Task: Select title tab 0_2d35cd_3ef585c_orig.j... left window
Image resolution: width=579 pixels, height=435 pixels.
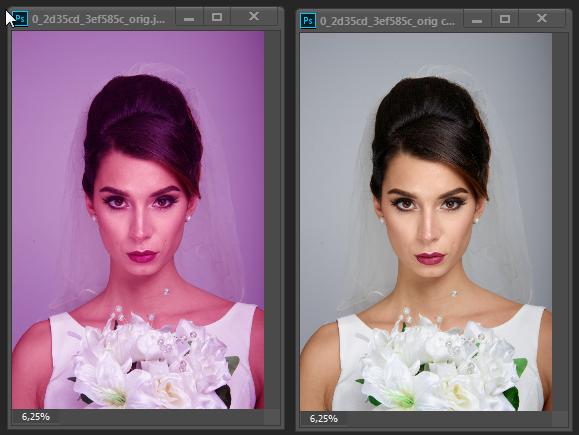Action: 98,18
